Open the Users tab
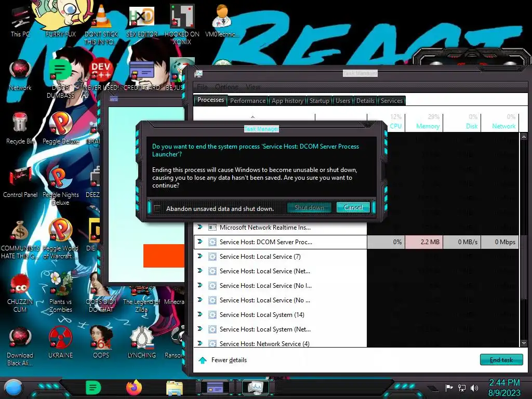532x399 pixels. pos(343,101)
